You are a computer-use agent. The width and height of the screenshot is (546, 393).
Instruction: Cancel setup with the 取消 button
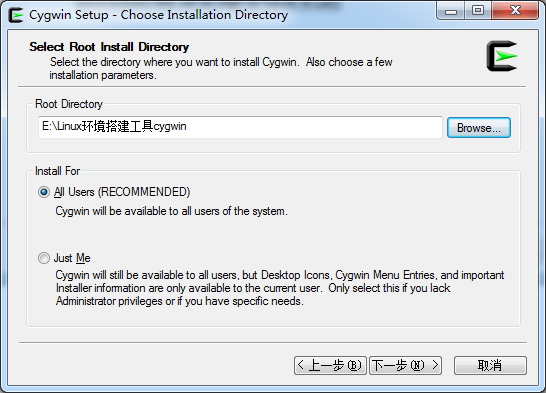click(490, 365)
